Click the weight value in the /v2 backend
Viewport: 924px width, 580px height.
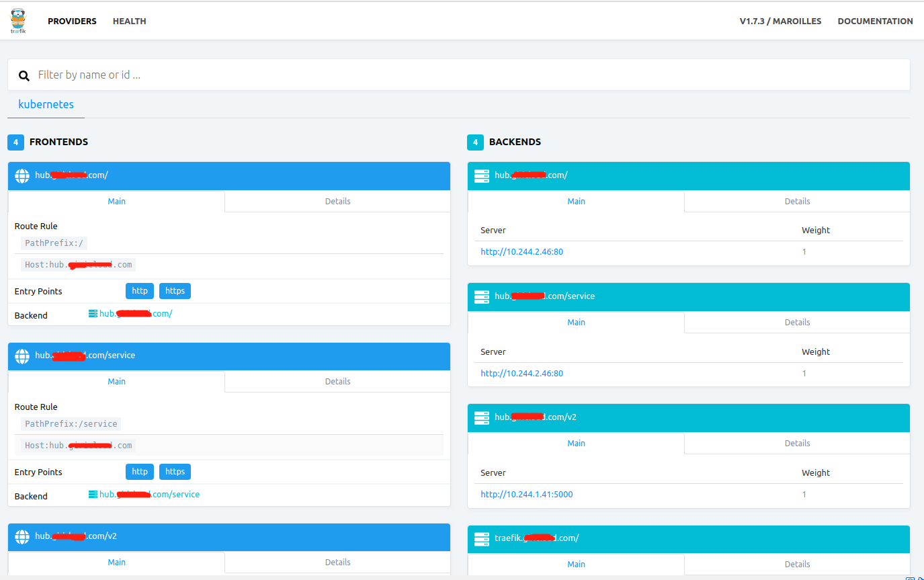tap(804, 494)
